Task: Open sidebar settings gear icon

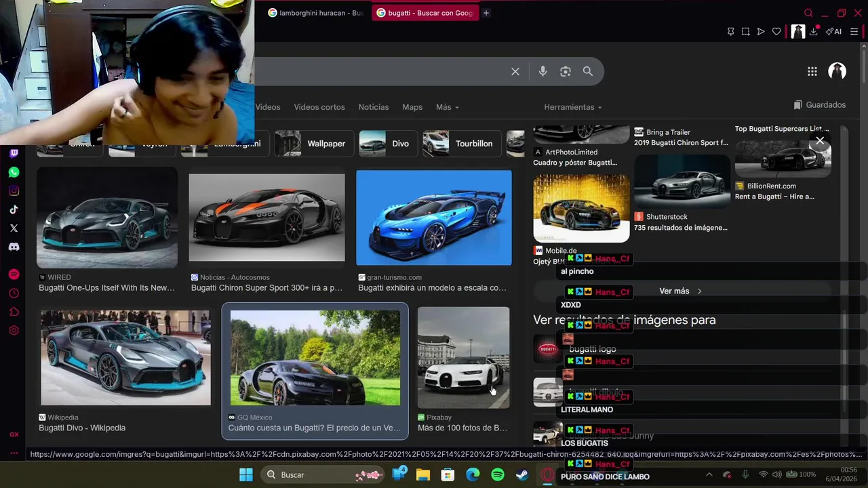Action: click(14, 331)
